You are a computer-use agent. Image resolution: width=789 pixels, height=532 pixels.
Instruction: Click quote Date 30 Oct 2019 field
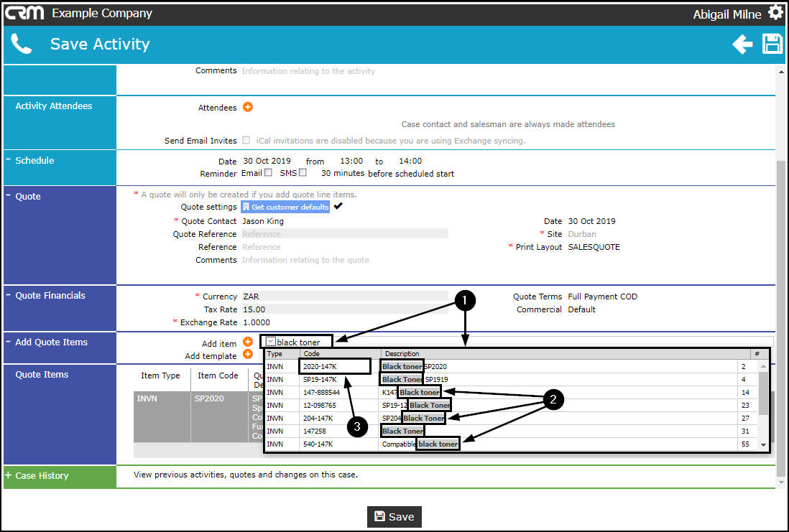592,221
